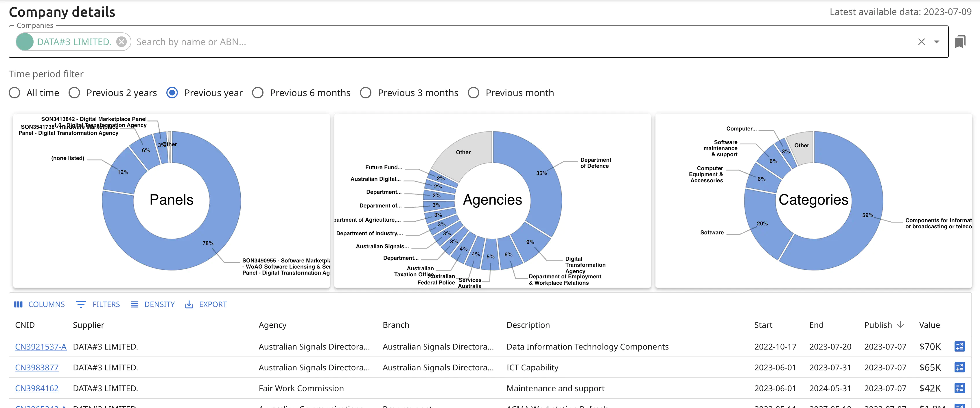The height and width of the screenshot is (408, 980).
Task: Open the companies dropdown arrow
Action: point(936,41)
